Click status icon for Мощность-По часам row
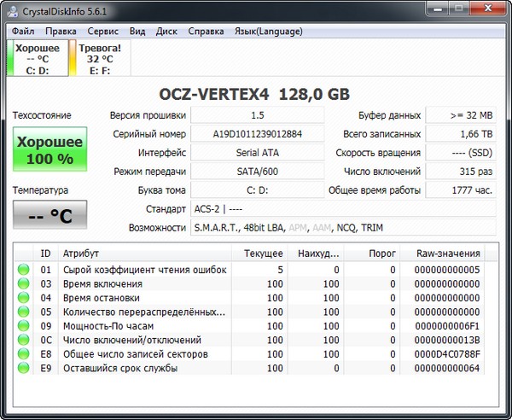512x420 pixels. [23, 326]
